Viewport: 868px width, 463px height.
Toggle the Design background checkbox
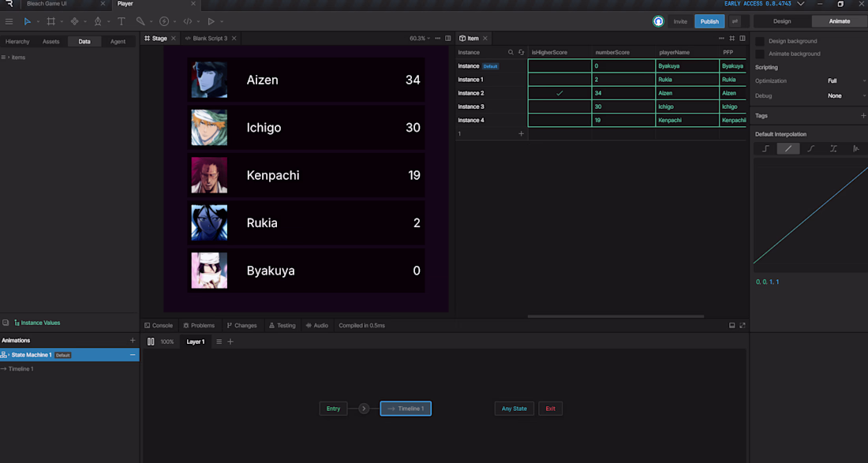[x=760, y=42]
